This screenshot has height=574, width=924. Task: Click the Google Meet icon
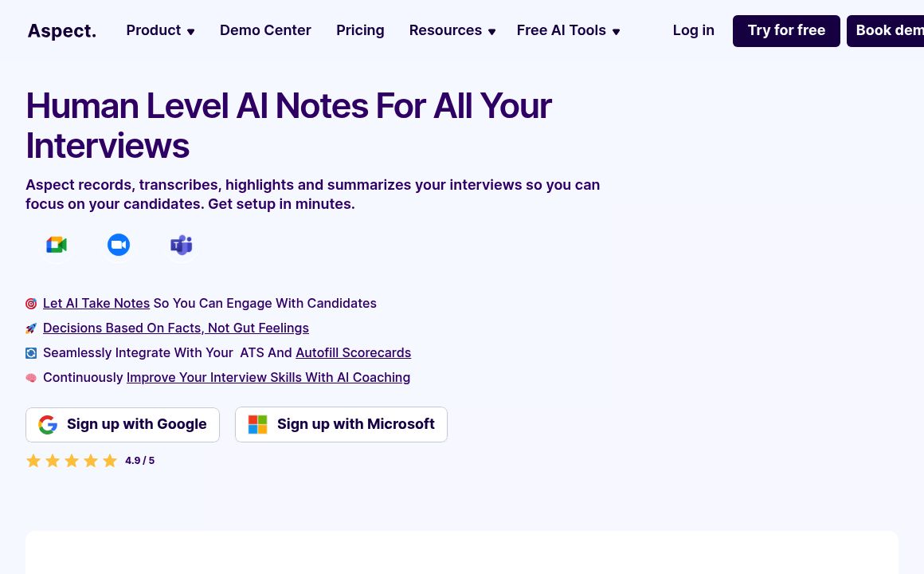coord(57,245)
